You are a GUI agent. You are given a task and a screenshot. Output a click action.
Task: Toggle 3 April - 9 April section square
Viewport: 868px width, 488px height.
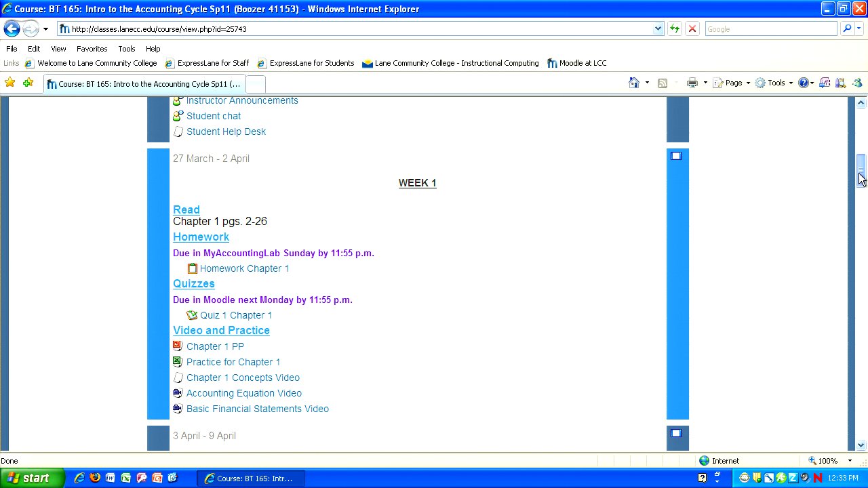pos(676,434)
